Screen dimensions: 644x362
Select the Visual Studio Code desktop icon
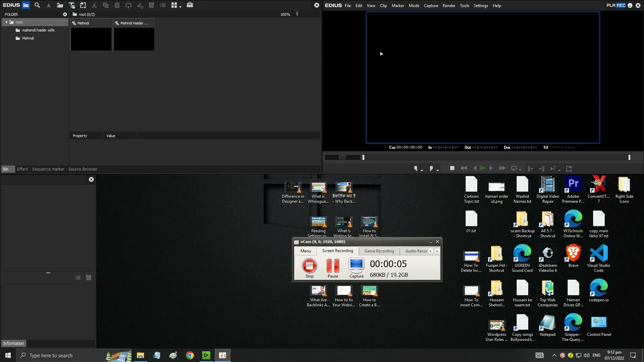599,259
